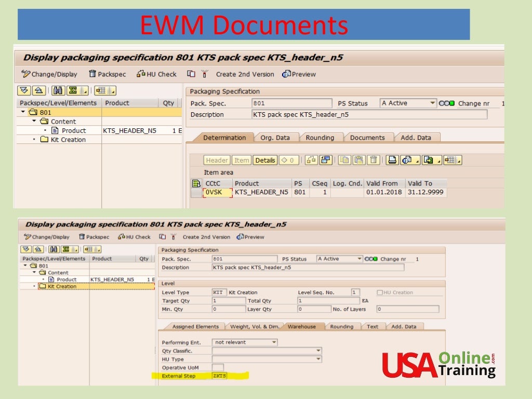Click the Item button
The height and width of the screenshot is (399, 532).
pos(242,160)
